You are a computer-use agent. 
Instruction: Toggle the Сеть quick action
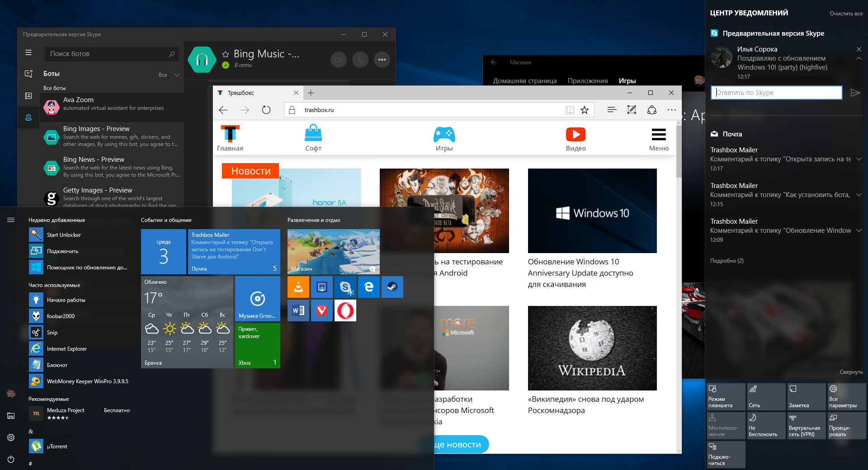coord(766,397)
